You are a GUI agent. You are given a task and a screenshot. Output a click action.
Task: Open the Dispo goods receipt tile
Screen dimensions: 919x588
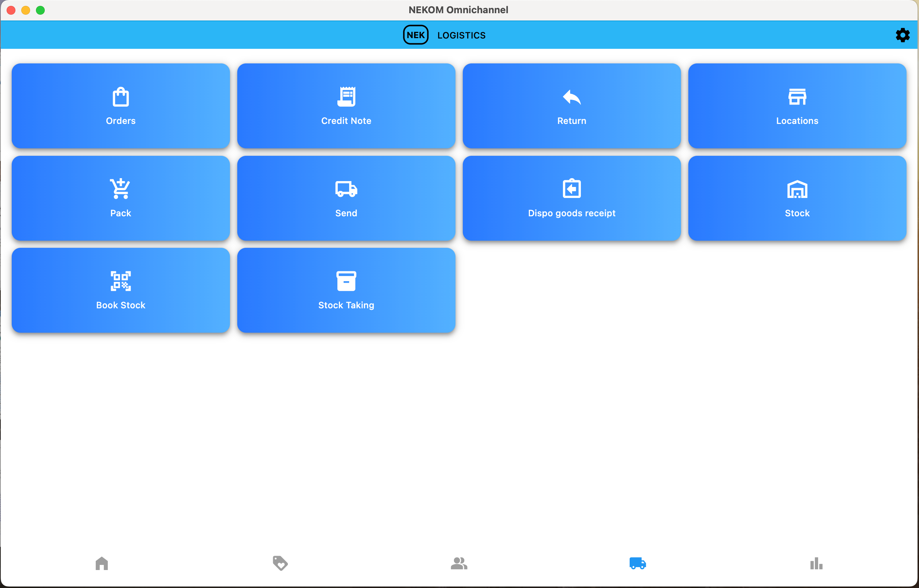pos(571,198)
